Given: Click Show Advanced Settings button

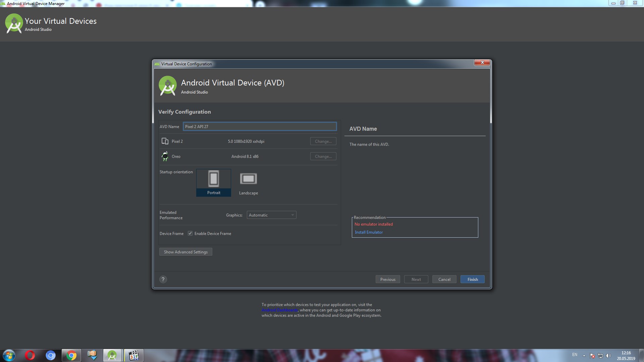Looking at the screenshot, I should click(x=185, y=252).
